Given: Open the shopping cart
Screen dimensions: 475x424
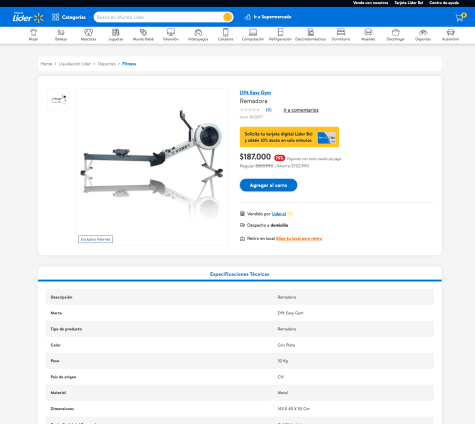Looking at the screenshot, I should (460, 17).
